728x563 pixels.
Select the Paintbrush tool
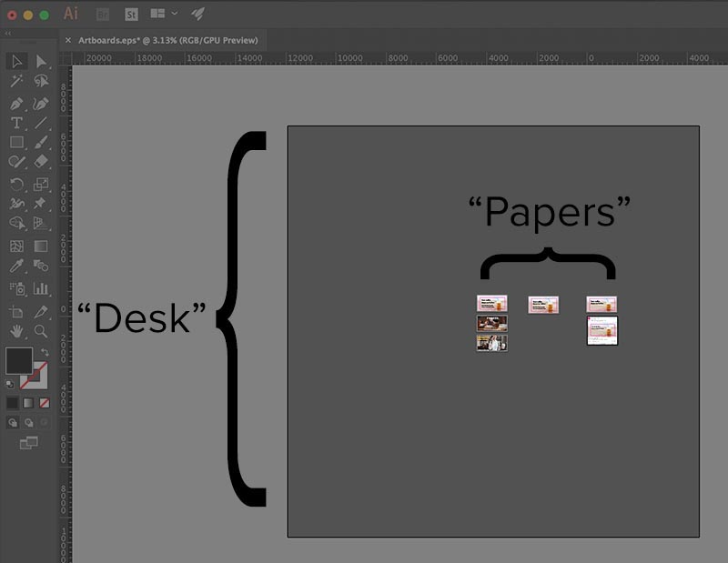(40, 142)
